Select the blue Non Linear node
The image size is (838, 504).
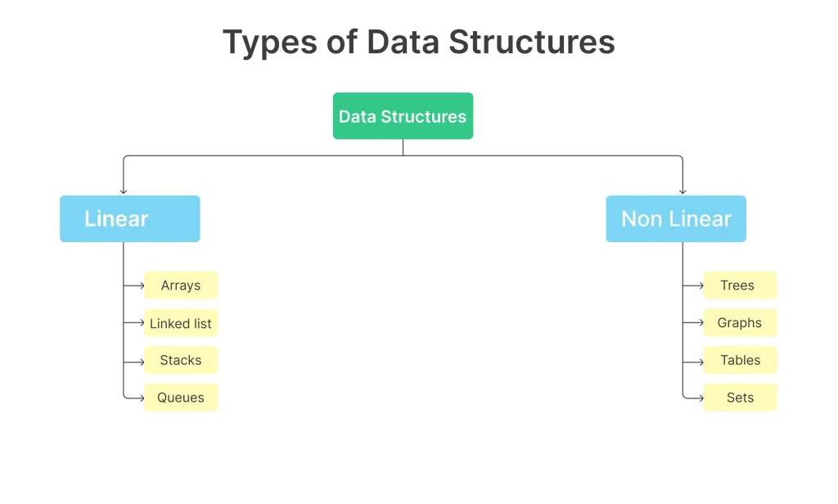[x=676, y=218]
